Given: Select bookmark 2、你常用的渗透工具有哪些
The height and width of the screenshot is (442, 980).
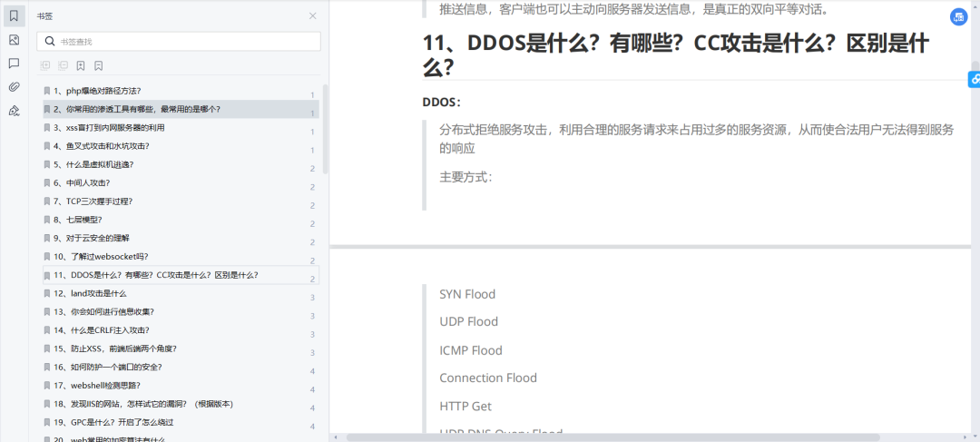Looking at the screenshot, I should [x=181, y=109].
